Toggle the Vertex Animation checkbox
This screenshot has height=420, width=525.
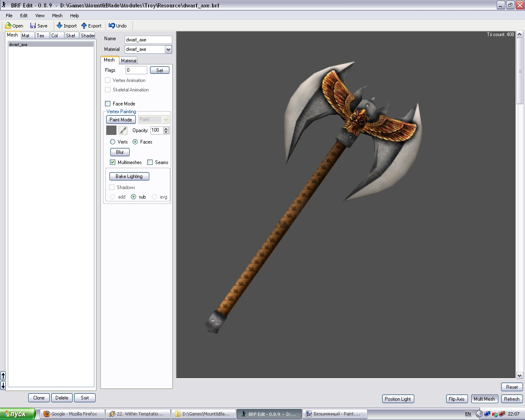point(108,80)
